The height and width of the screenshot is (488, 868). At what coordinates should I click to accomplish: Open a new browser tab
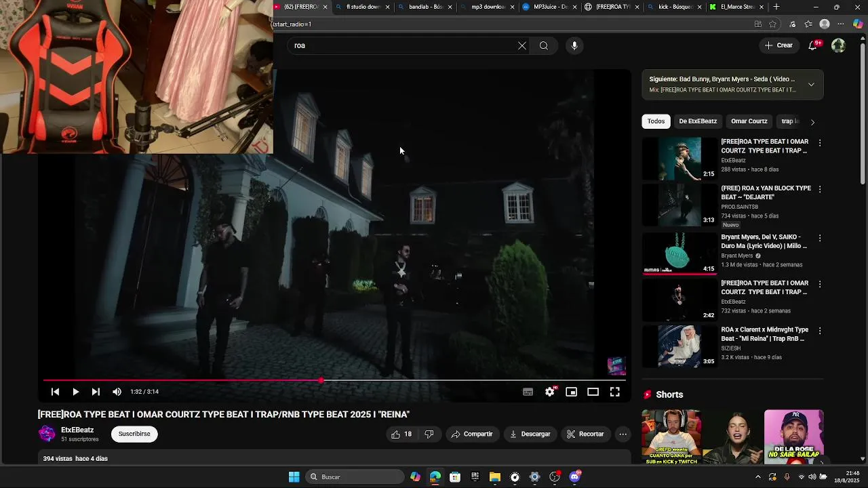(776, 7)
